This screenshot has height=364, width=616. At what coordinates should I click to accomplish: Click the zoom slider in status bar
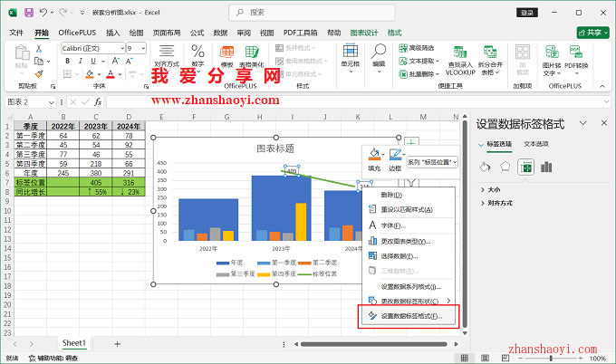coord(551,358)
